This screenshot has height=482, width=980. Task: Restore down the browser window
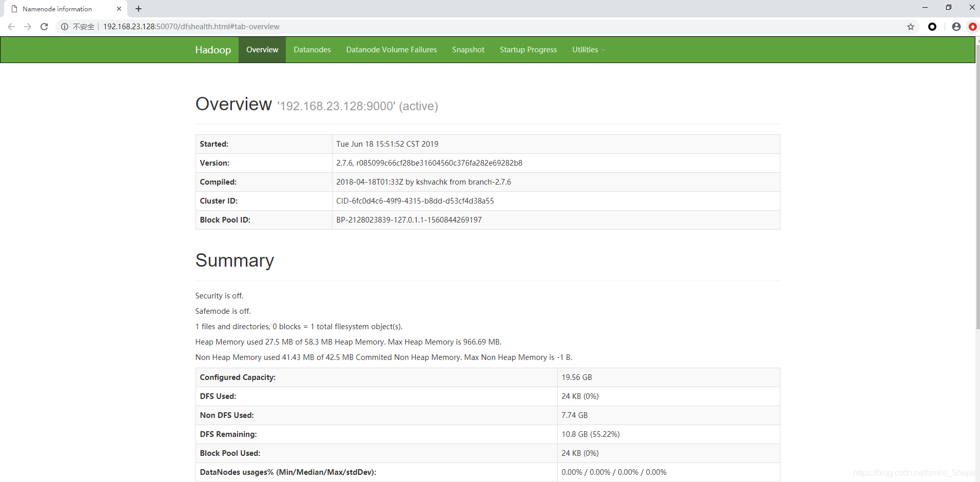pyautogui.click(x=949, y=7)
